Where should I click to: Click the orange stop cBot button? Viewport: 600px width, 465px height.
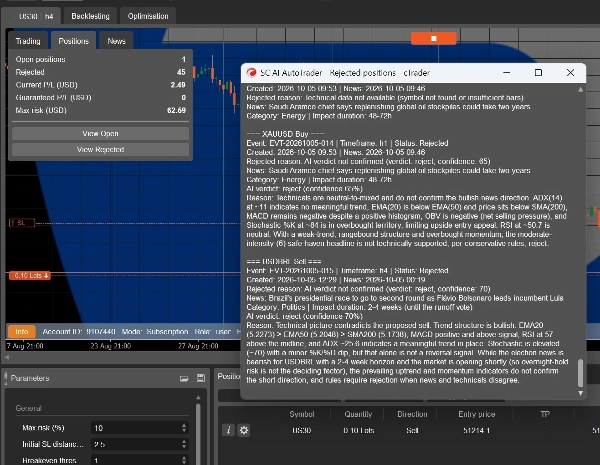tap(433, 38)
